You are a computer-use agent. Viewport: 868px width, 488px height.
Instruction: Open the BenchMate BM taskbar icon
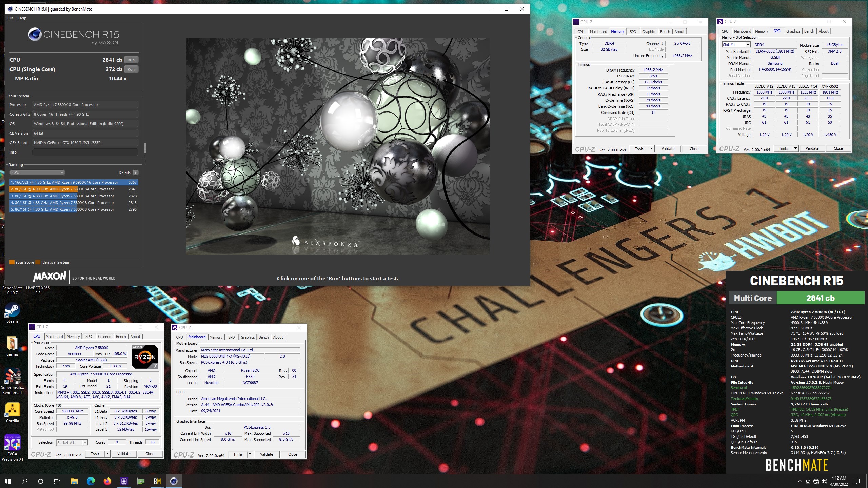tap(157, 481)
